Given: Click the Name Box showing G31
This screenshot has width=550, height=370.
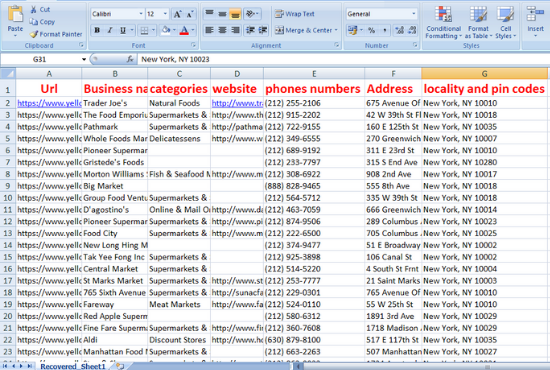Looking at the screenshot, I should click(x=40, y=59).
